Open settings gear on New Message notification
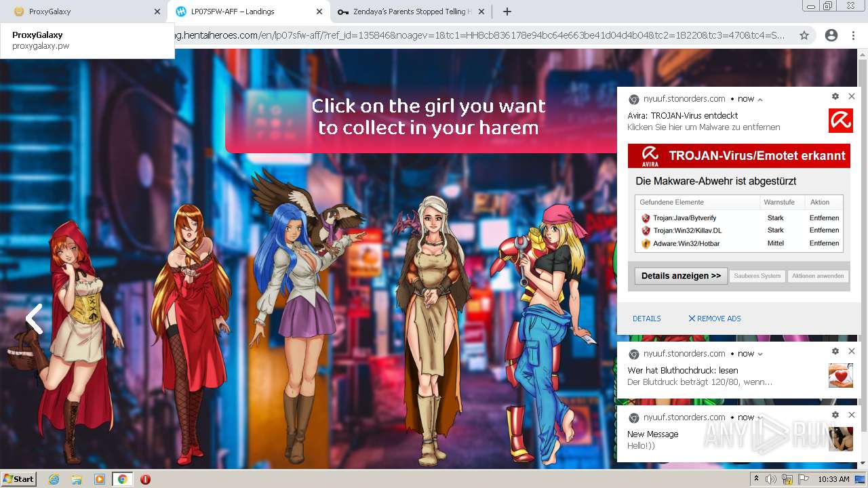868x488 pixels. coord(835,415)
